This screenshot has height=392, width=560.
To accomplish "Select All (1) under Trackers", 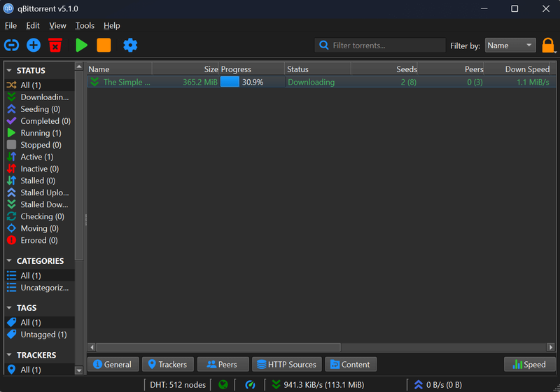I will 39,370.
